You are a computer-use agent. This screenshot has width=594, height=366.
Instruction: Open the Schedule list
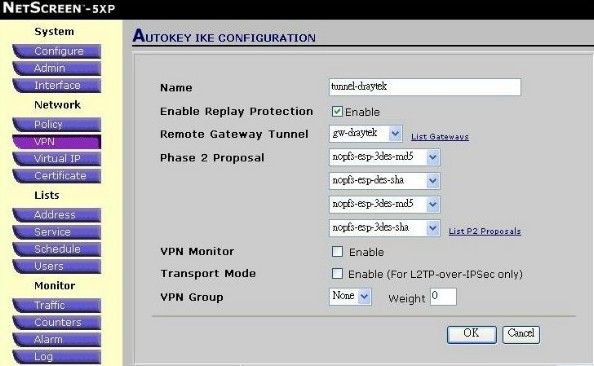(x=57, y=249)
